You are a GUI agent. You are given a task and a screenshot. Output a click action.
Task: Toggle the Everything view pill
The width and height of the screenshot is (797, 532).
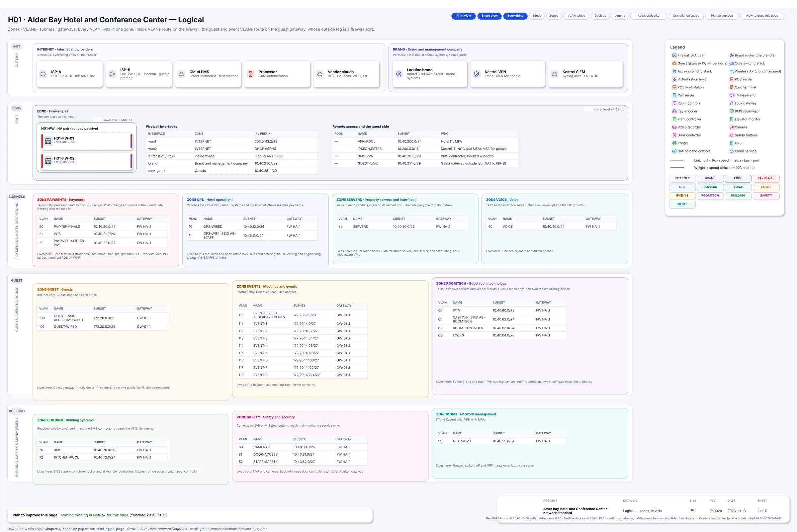coord(515,16)
